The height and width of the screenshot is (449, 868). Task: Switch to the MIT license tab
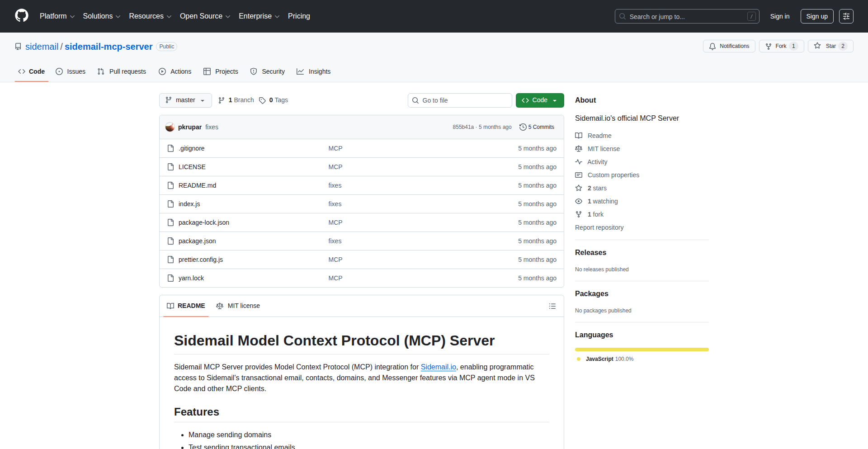tap(238, 306)
